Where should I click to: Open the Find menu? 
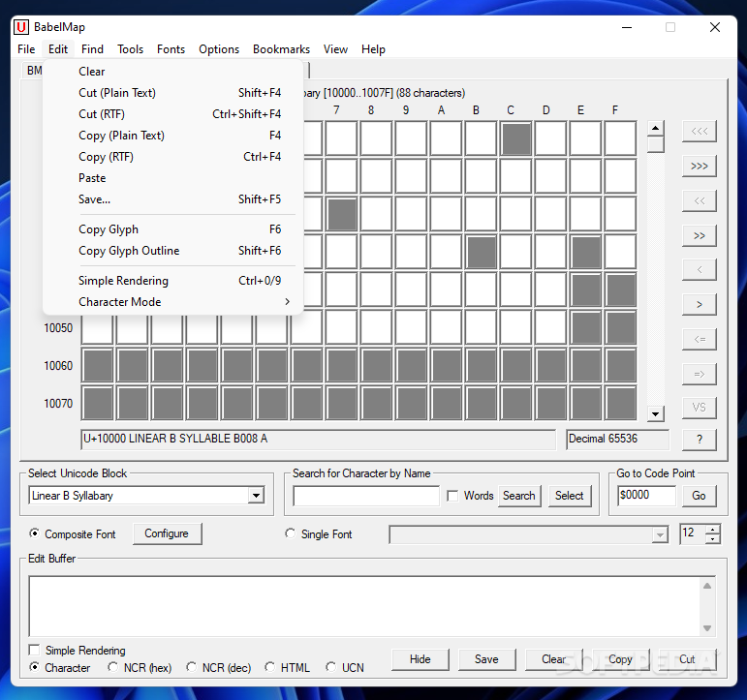(x=92, y=49)
